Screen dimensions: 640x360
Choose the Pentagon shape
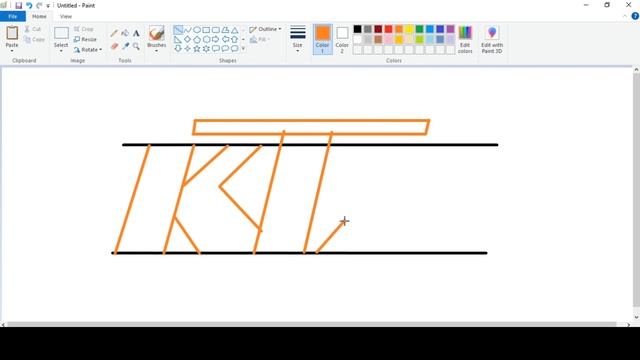click(x=197, y=40)
